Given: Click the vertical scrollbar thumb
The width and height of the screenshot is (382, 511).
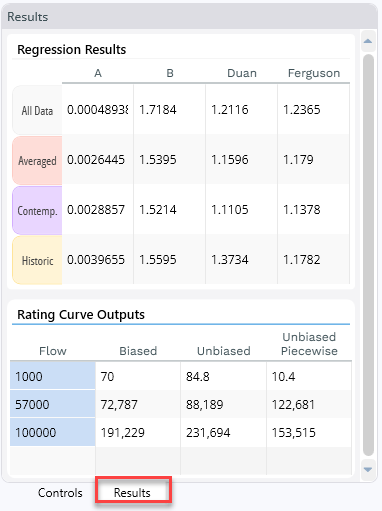Looking at the screenshot, I should coord(368,255).
